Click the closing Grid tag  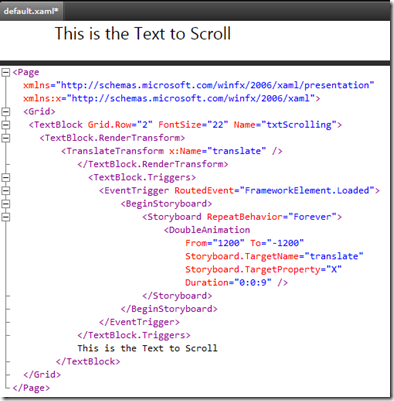point(42,375)
